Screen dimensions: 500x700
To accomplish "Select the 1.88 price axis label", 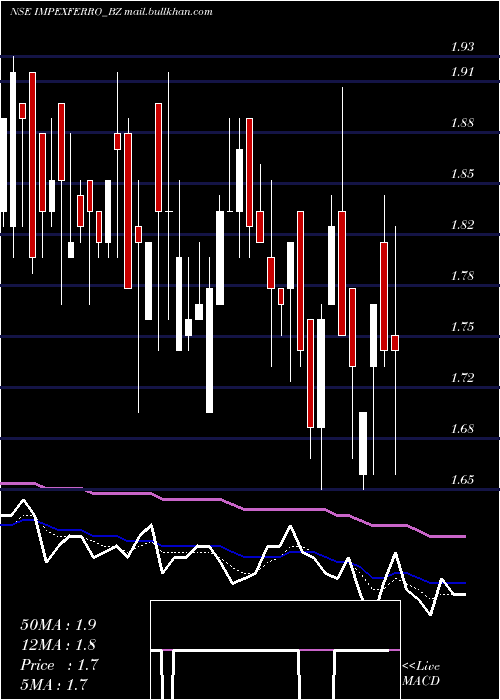I will pos(462,122).
